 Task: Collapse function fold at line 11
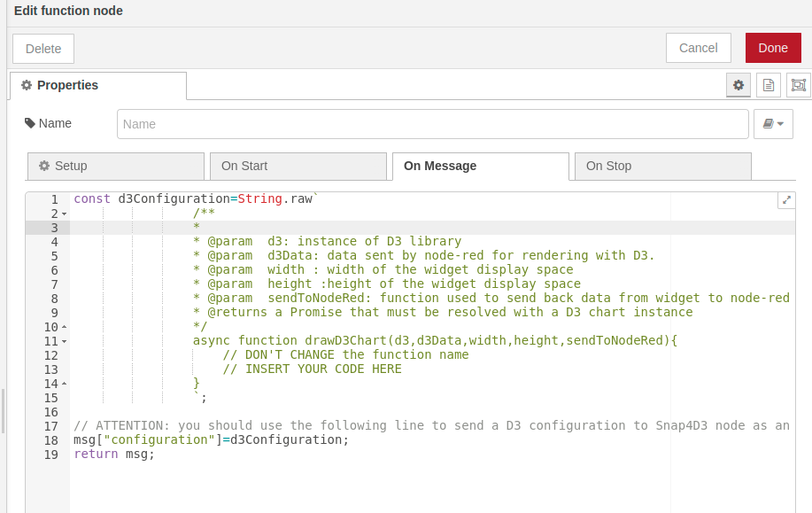[65, 341]
